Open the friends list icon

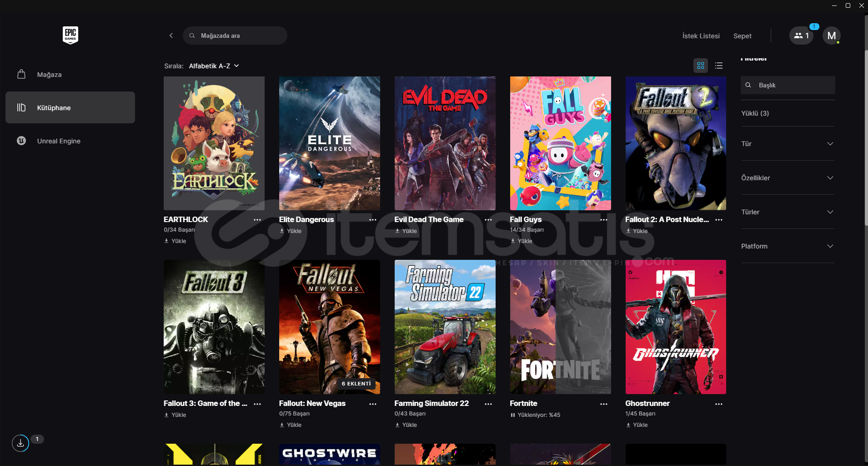point(801,35)
